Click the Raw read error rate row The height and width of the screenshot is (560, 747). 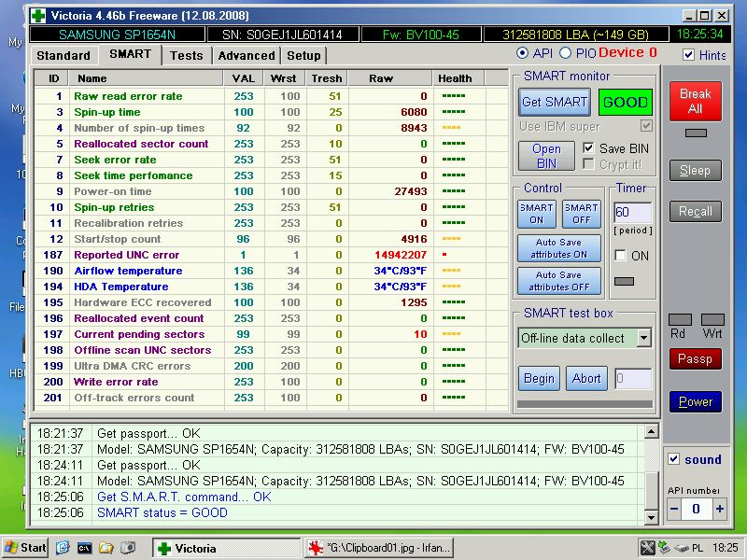[x=272, y=96]
